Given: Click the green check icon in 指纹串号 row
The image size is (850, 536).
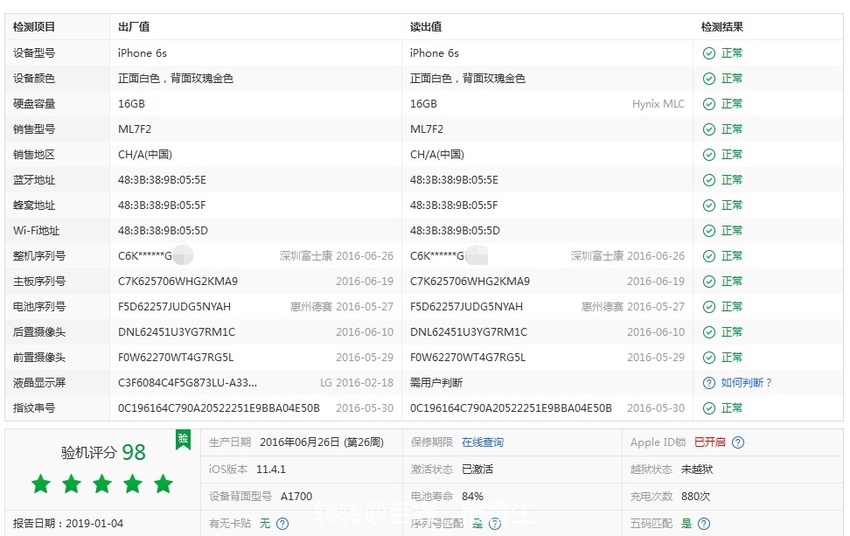Looking at the screenshot, I should 709,408.
